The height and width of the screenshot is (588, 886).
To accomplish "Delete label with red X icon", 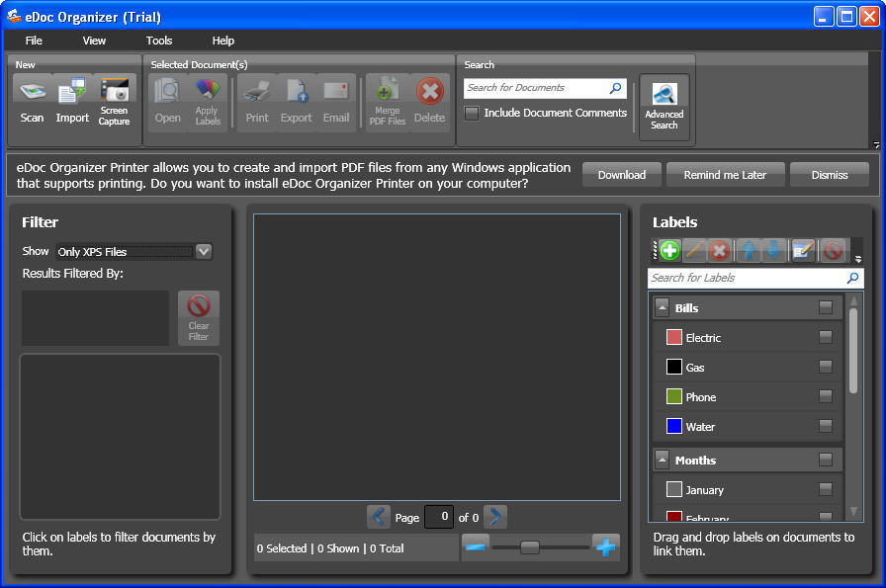I will [x=719, y=250].
